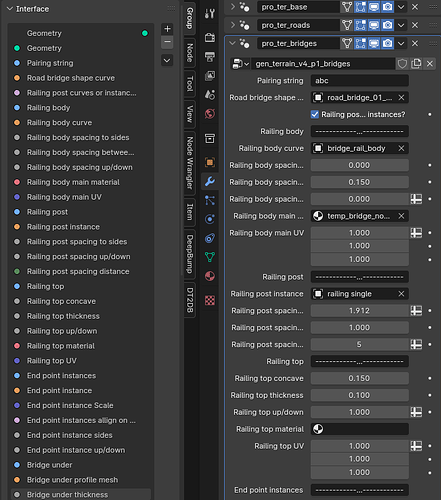This screenshot has width=441, height=500.
Task: Switch to the DeepBump sidebar tab
Action: pyautogui.click(x=190, y=254)
